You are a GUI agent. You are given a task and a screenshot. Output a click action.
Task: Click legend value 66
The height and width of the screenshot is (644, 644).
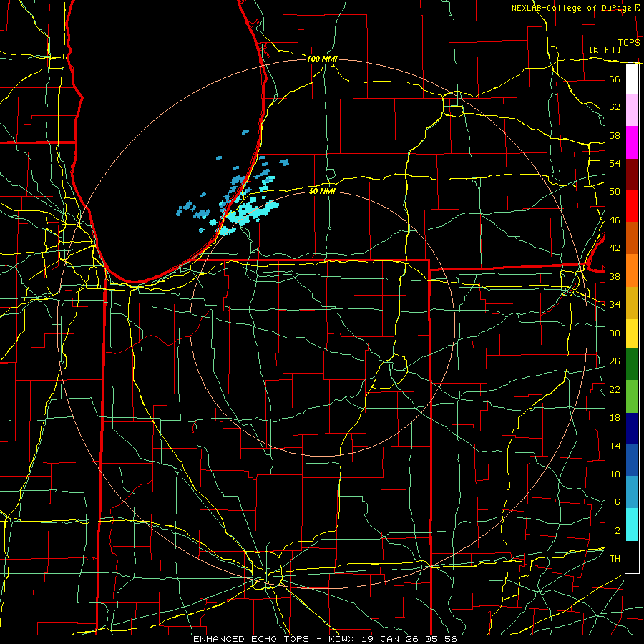click(x=615, y=79)
